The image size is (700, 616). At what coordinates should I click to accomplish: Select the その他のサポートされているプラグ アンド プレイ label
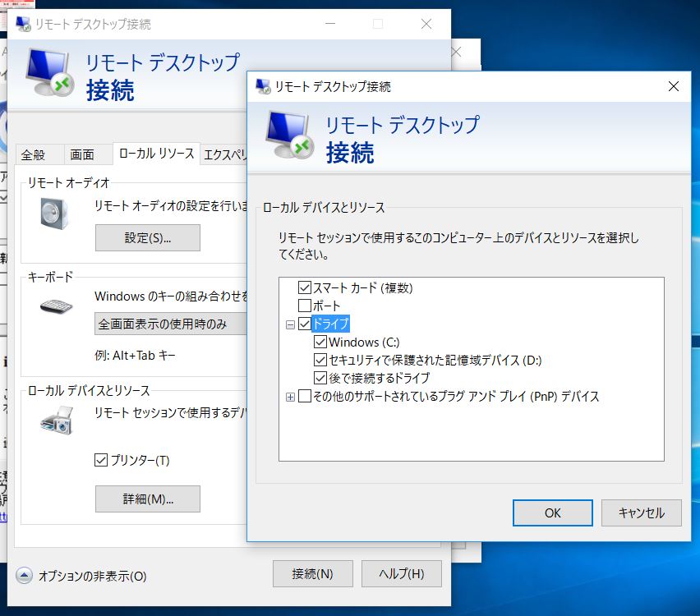[456, 396]
